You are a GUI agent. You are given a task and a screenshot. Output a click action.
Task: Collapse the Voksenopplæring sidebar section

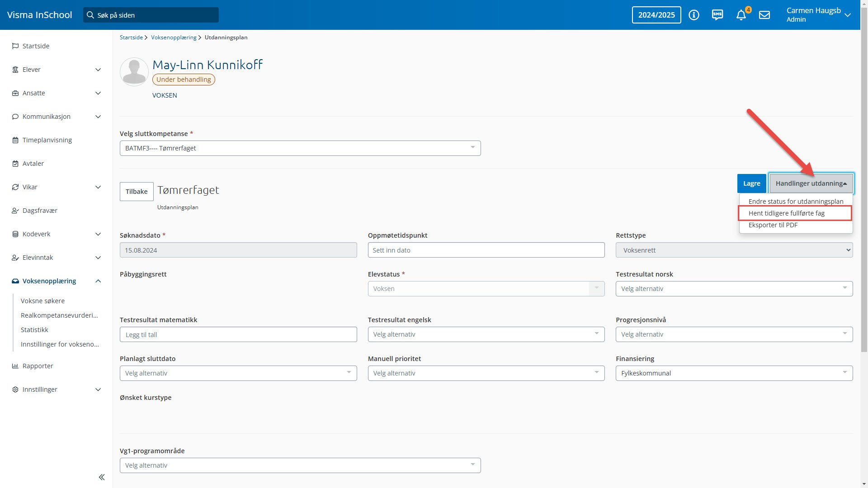(98, 281)
